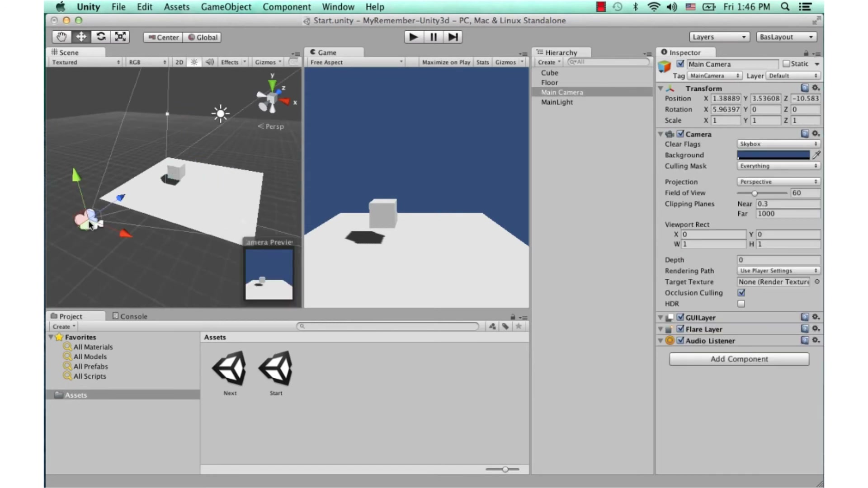This screenshot has height=488, width=868.
Task: Collapse the Favorites tree
Action: [51, 337]
